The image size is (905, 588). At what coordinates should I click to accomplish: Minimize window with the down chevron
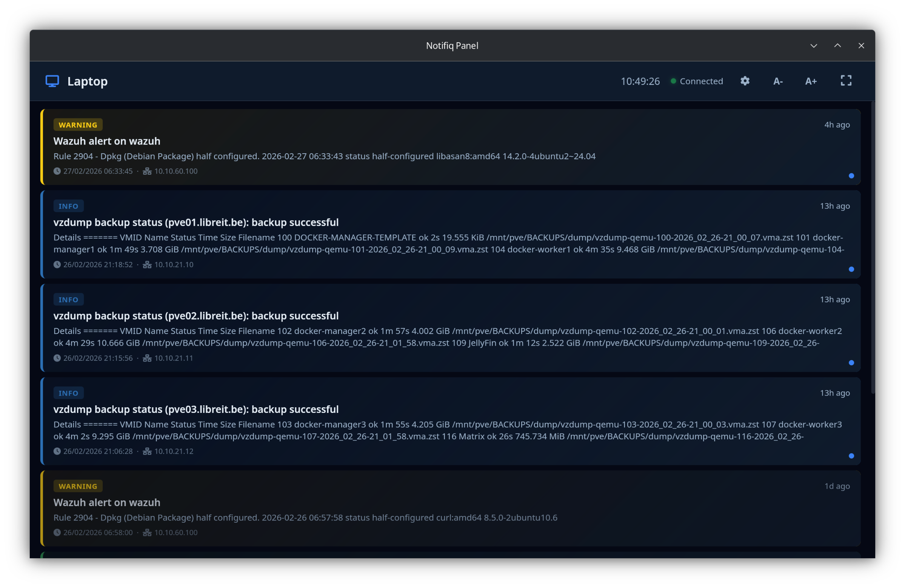point(813,46)
